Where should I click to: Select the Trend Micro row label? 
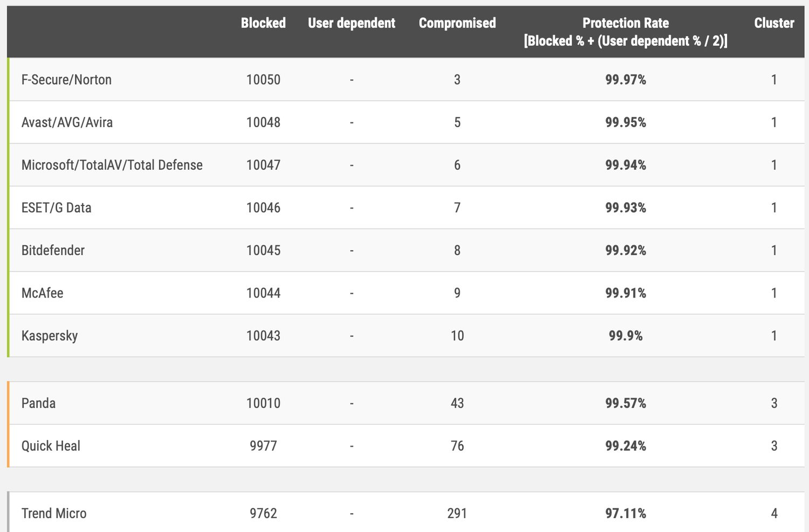pos(54,513)
